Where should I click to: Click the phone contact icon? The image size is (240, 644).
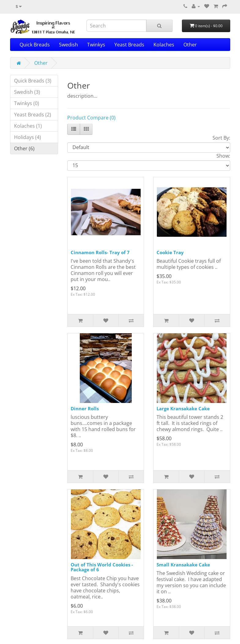[185, 6]
